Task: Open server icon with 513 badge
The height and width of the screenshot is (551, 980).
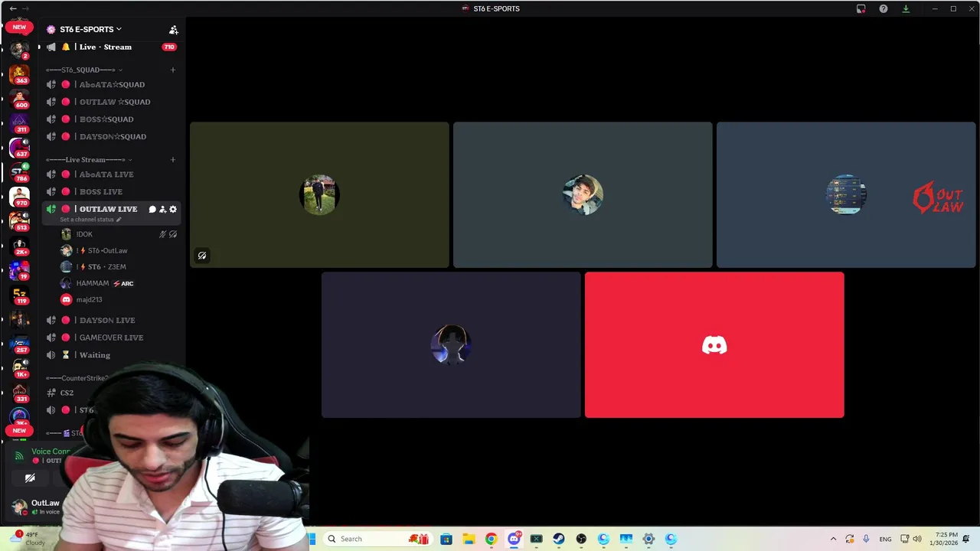Action: pos(19,222)
